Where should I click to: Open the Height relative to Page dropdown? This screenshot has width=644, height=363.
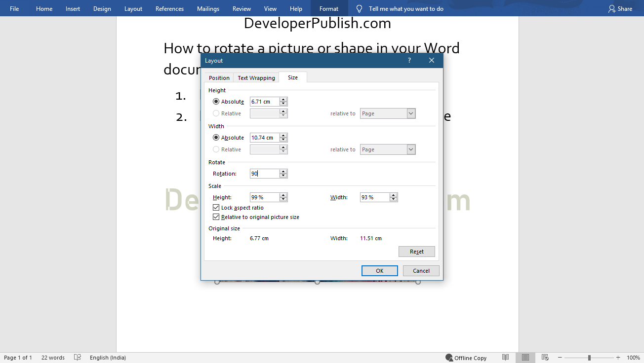(410, 113)
